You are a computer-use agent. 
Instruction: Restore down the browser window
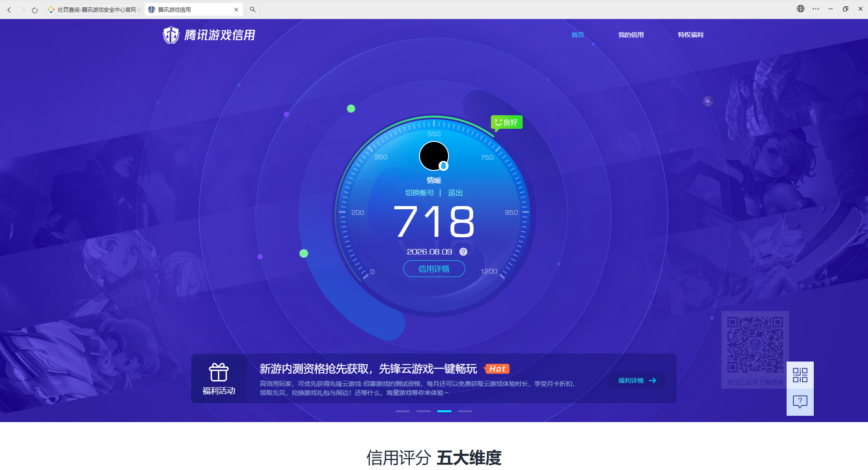coord(845,9)
